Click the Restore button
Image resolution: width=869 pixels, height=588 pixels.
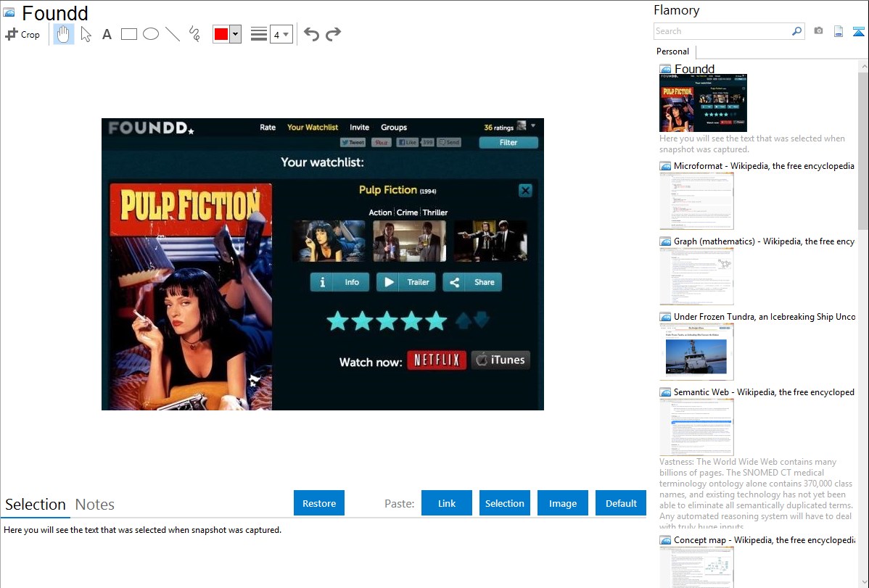pos(319,502)
